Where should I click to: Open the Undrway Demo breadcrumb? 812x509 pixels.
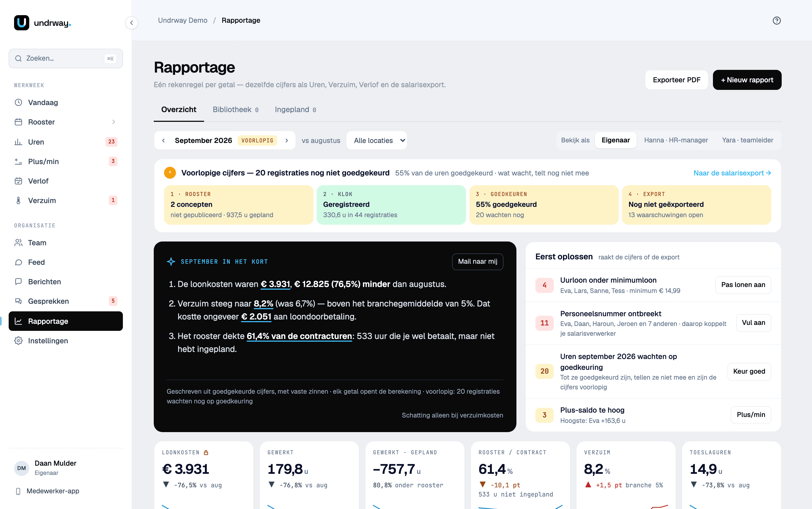[183, 20]
